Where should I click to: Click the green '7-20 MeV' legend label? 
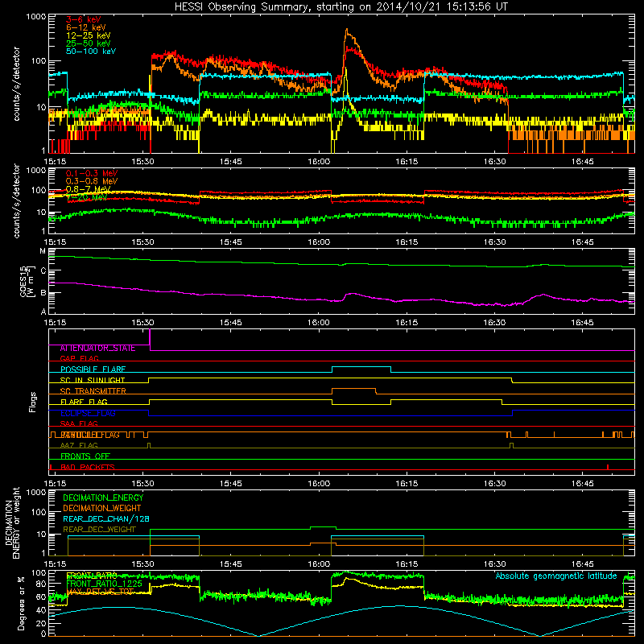86,197
